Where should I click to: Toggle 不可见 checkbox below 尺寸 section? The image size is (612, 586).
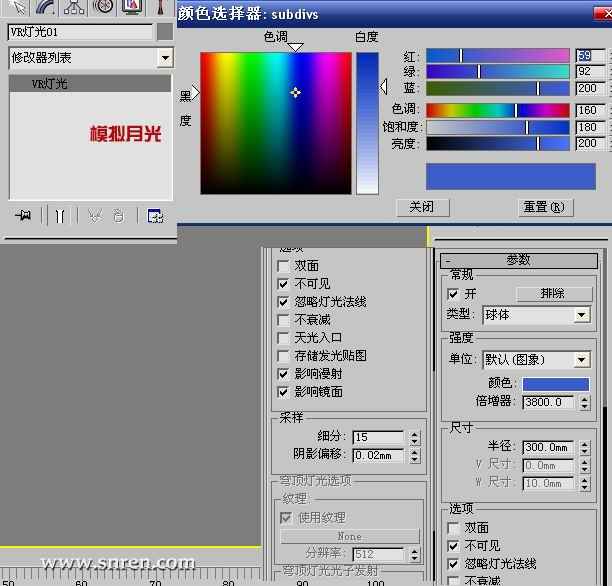453,546
